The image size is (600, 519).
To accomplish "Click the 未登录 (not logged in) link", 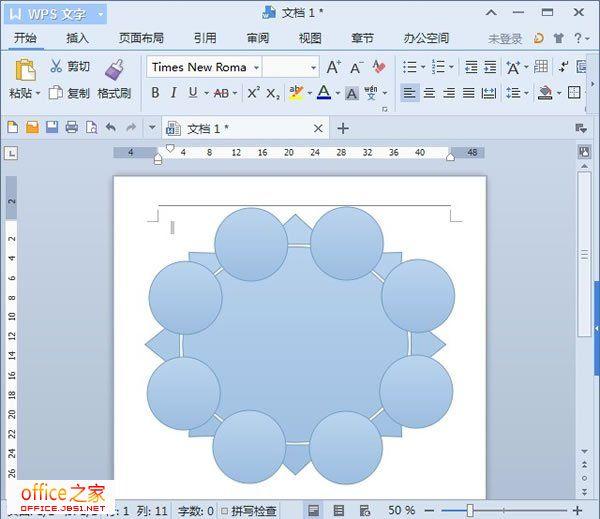I will [505, 38].
